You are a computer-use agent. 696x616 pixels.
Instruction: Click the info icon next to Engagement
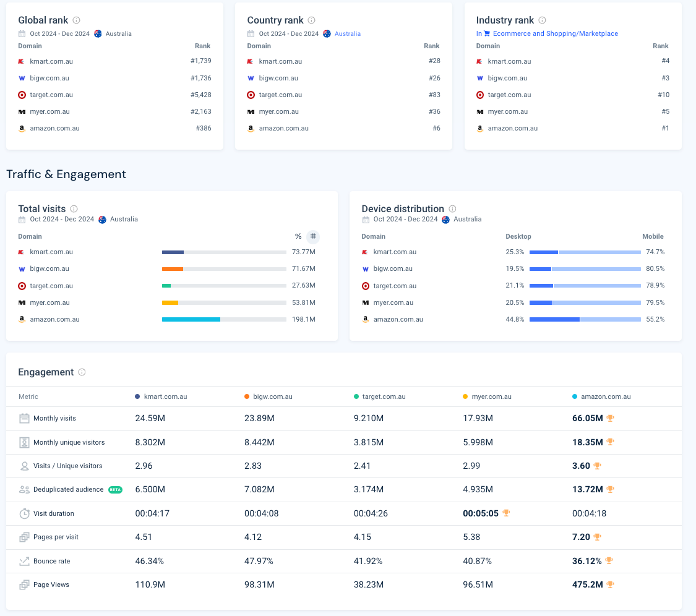click(82, 372)
